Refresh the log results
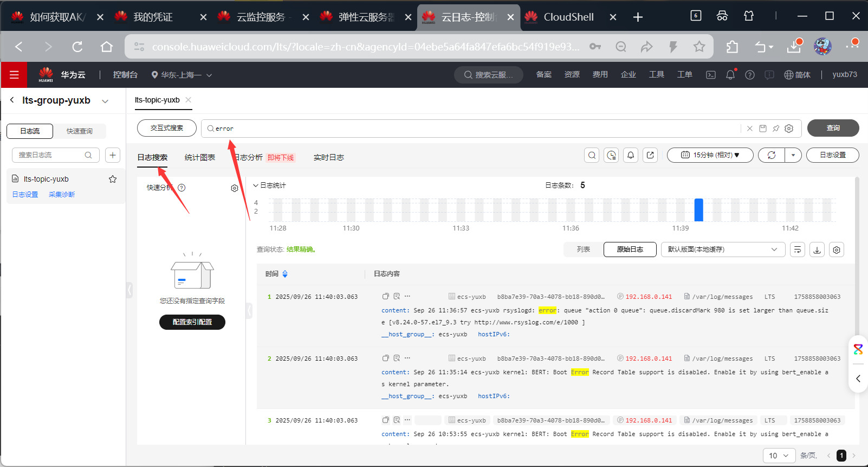This screenshot has height=467, width=868. tap(772, 155)
